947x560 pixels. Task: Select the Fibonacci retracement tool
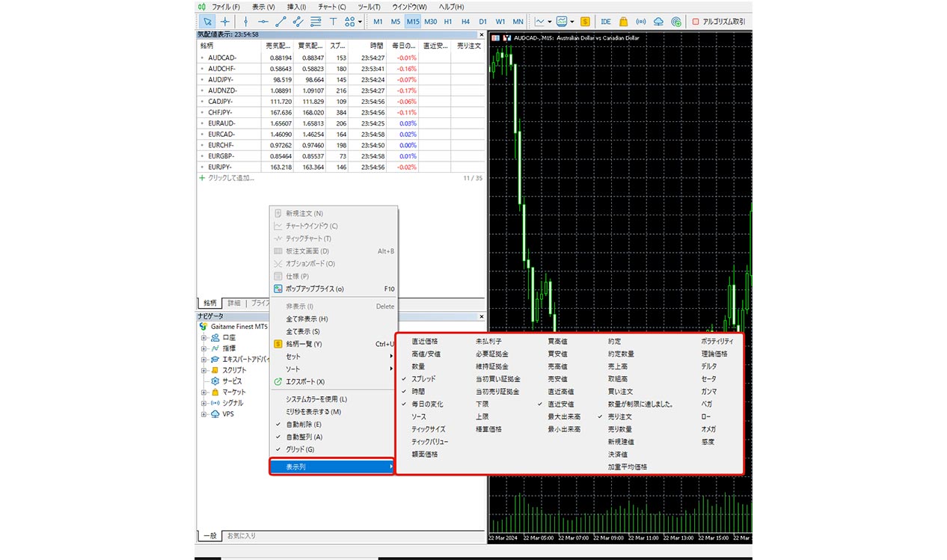tap(316, 22)
